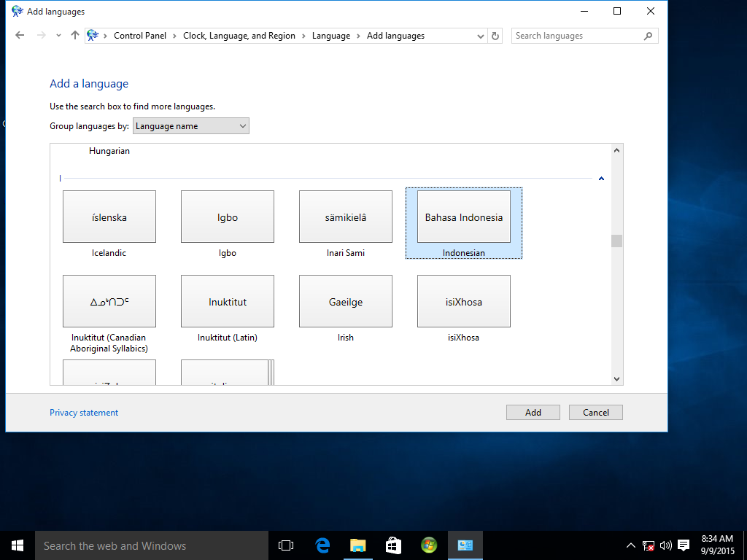Navigate back using the back arrow
Image resolution: width=747 pixels, height=560 pixels.
(x=20, y=35)
